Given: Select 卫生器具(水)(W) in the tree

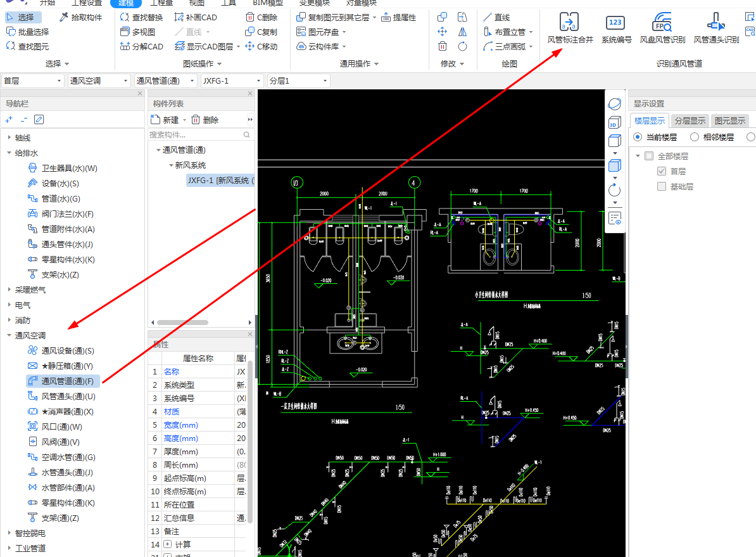Looking at the screenshot, I should [63, 169].
